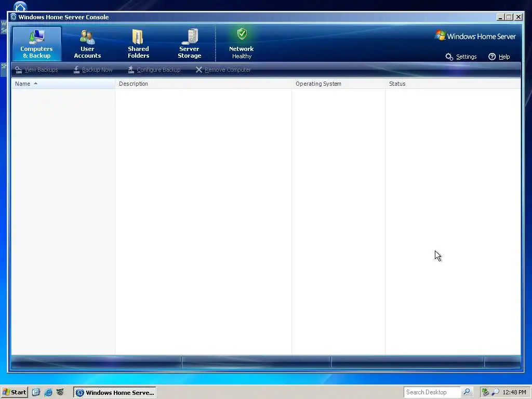Screen dimensions: 532x399
Task: Open Help in the console
Action: (x=499, y=57)
